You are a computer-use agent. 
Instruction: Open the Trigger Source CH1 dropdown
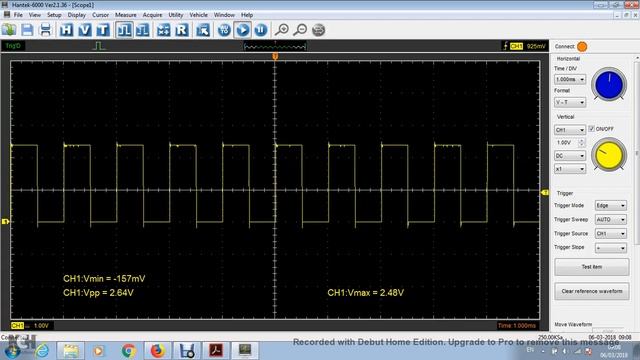click(x=610, y=233)
